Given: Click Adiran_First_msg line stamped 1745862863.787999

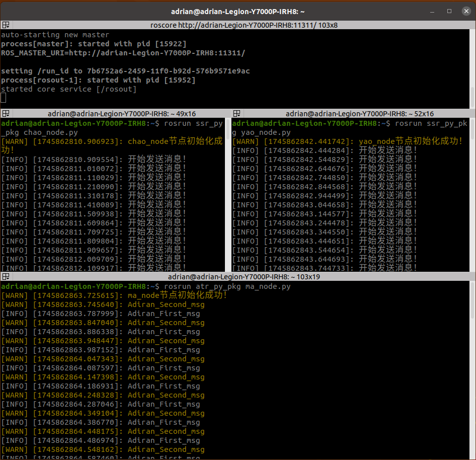Looking at the screenshot, I should [x=101, y=314].
